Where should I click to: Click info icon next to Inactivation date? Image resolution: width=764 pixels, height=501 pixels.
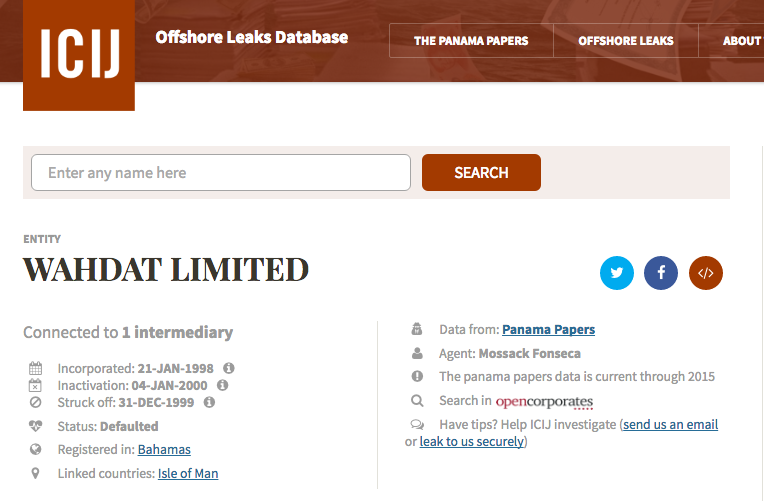pos(222,385)
